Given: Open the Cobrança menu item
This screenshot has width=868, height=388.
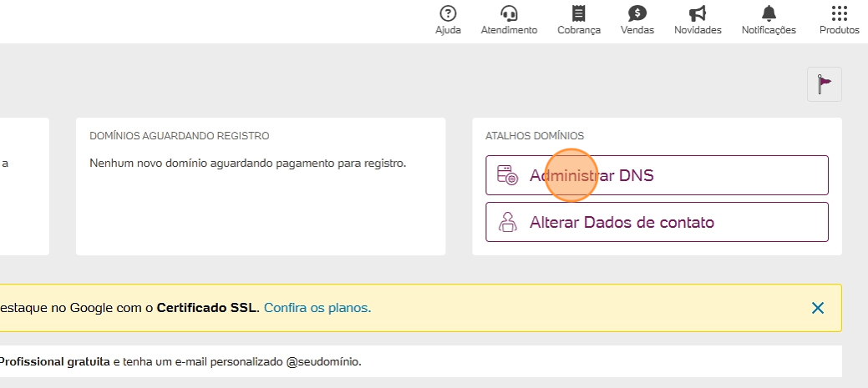Looking at the screenshot, I should click(x=579, y=20).
